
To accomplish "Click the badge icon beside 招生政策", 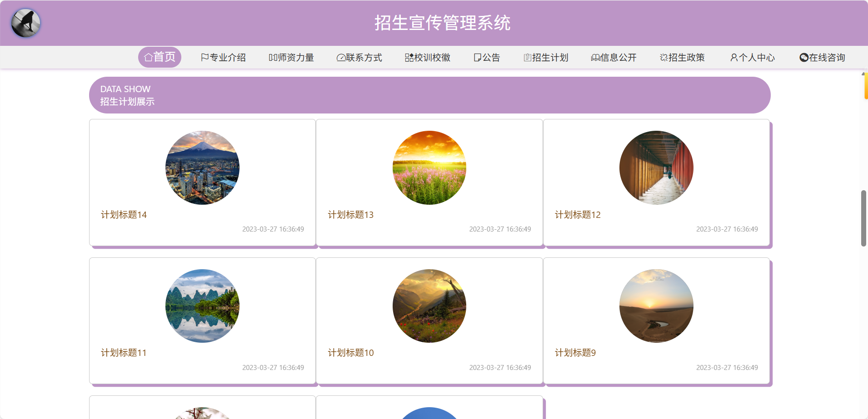I will tap(664, 58).
